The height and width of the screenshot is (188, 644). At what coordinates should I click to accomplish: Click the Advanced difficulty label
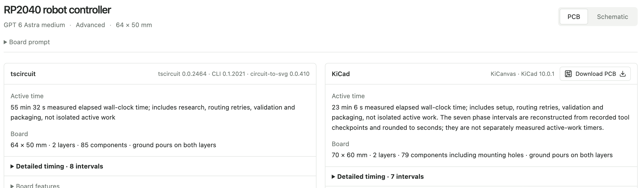(90, 25)
